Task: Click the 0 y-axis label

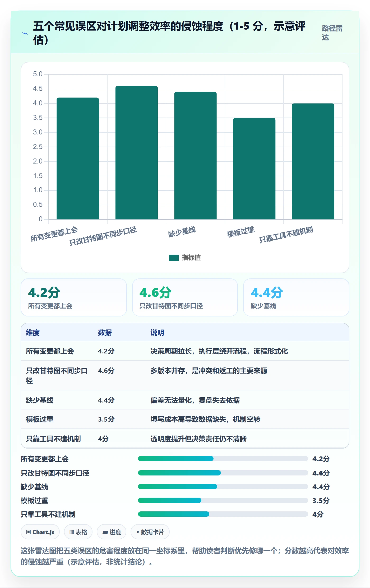Action: 41,219
